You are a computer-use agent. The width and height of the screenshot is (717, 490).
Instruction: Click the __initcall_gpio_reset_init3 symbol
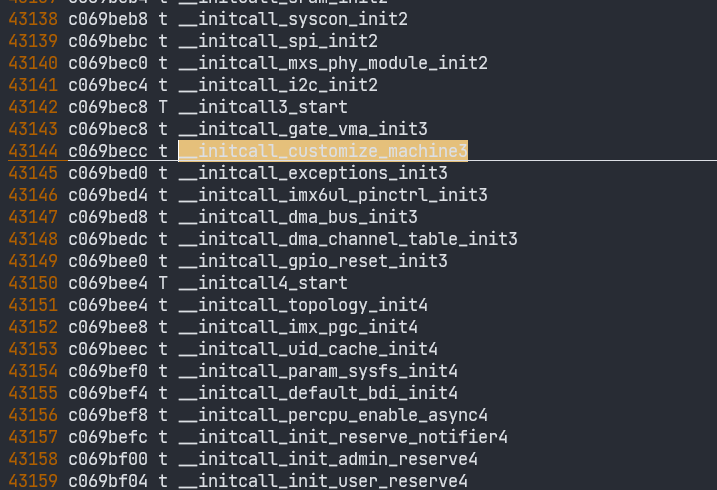pos(313,261)
